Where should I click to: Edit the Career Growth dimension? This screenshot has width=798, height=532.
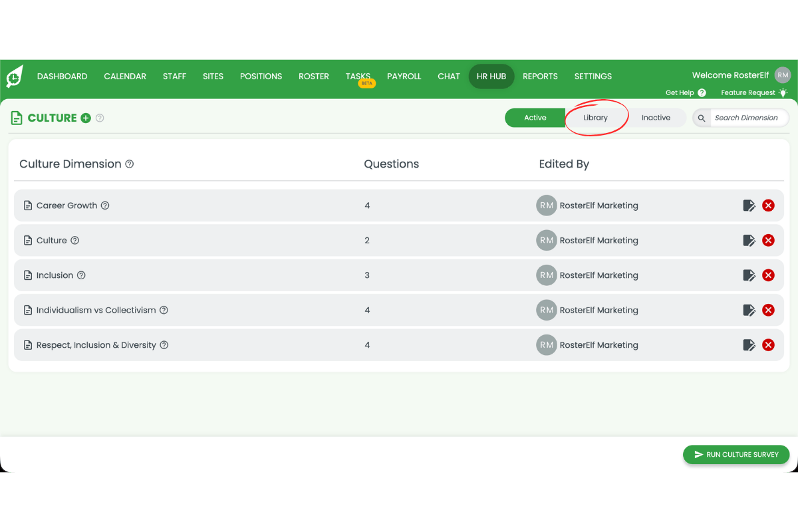tap(749, 205)
